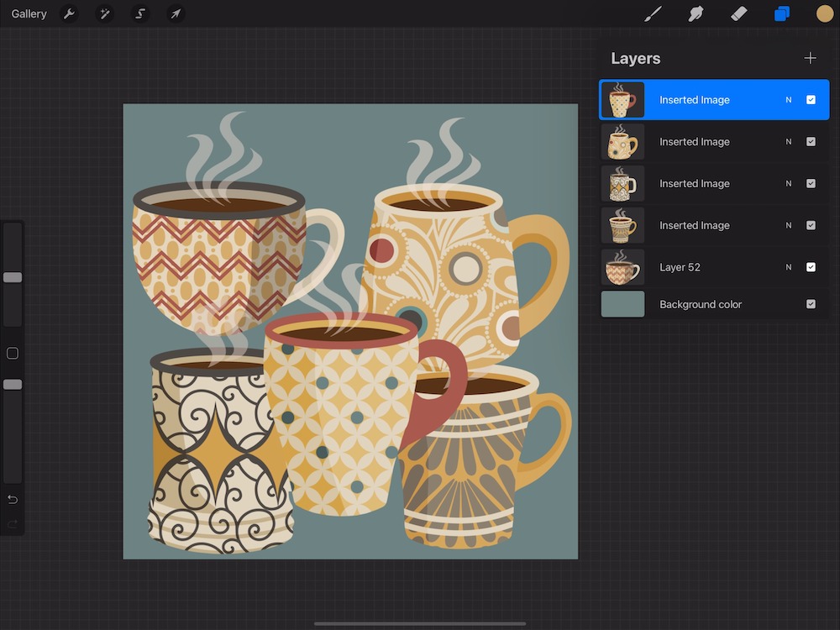Tap the undo arrow in sidebar

tap(13, 500)
